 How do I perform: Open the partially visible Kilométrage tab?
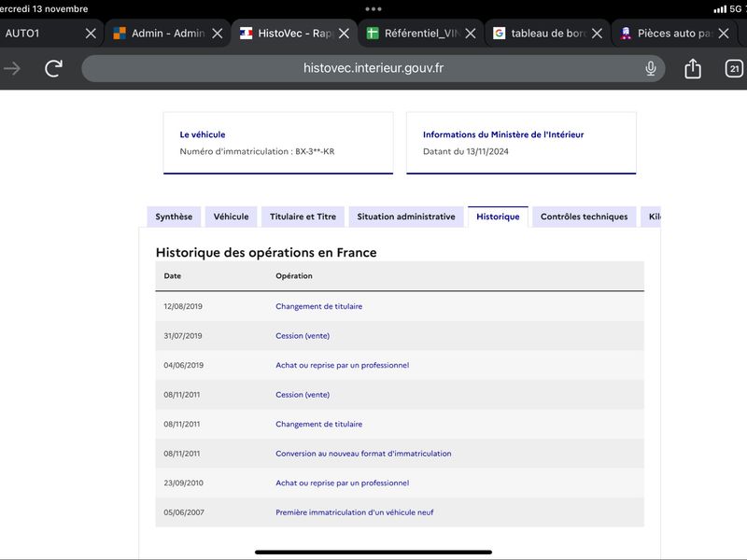point(651,217)
